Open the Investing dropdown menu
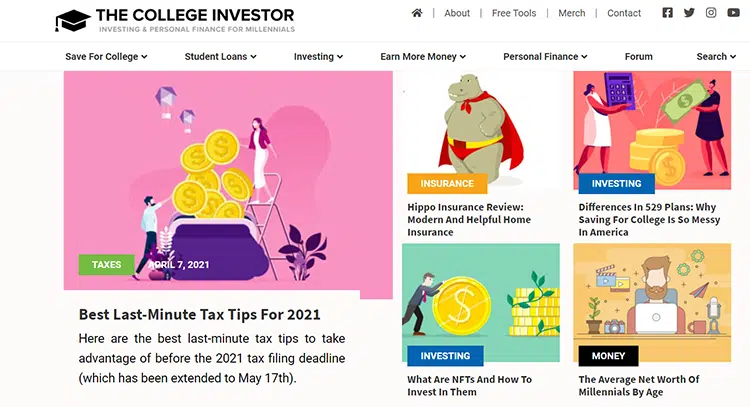 [318, 57]
